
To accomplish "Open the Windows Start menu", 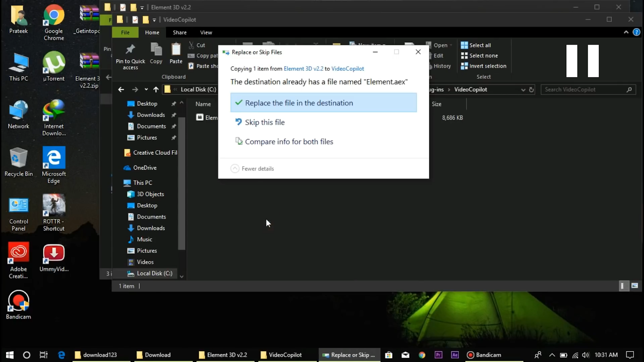I will pyautogui.click(x=10, y=355).
